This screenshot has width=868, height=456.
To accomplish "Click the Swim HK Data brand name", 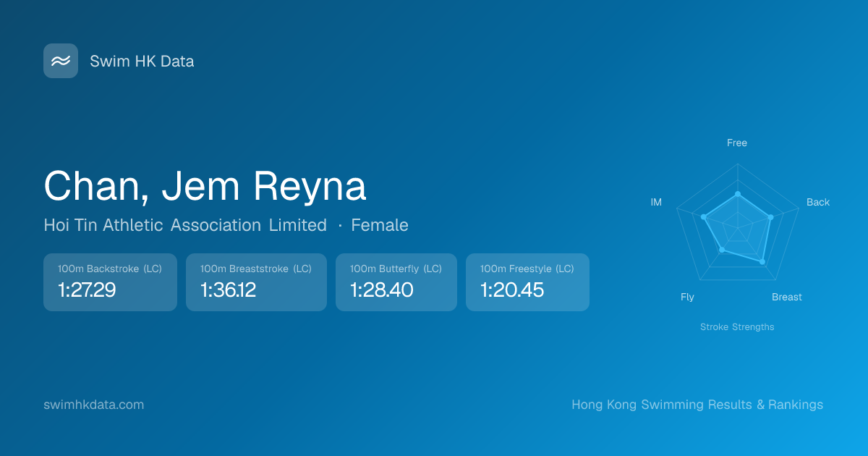I will [142, 62].
